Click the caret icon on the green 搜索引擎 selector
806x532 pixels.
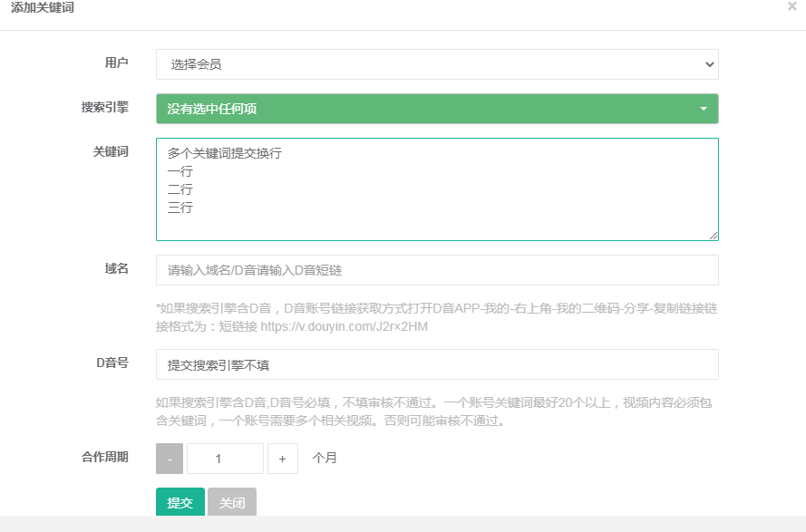pos(704,109)
